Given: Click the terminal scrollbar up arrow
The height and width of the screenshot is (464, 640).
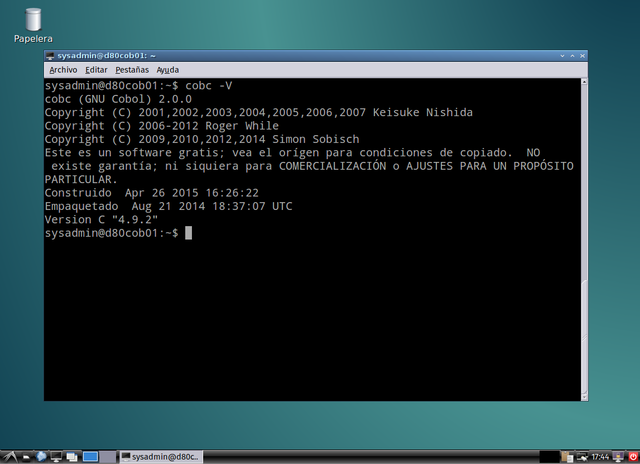Looking at the screenshot, I should [584, 82].
